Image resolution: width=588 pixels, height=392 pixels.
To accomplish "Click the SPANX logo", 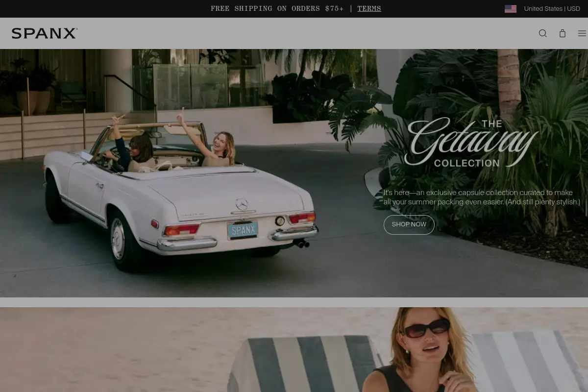I will [x=45, y=33].
